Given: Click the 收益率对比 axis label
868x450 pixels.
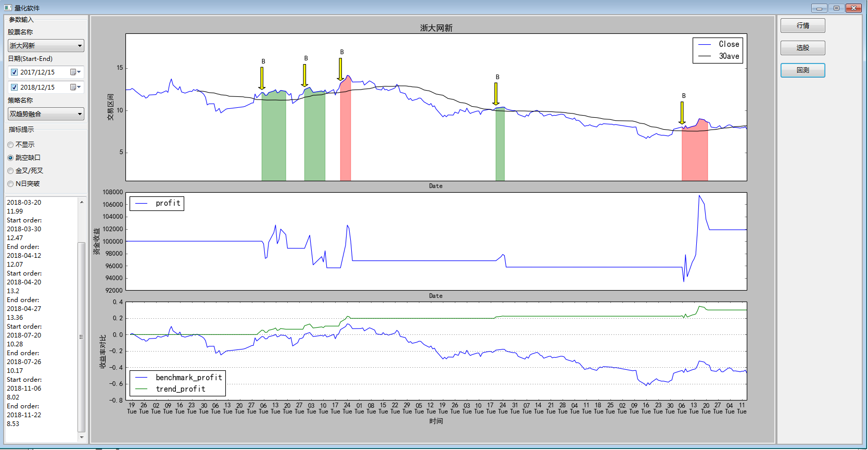Looking at the screenshot, I should 103,352.
